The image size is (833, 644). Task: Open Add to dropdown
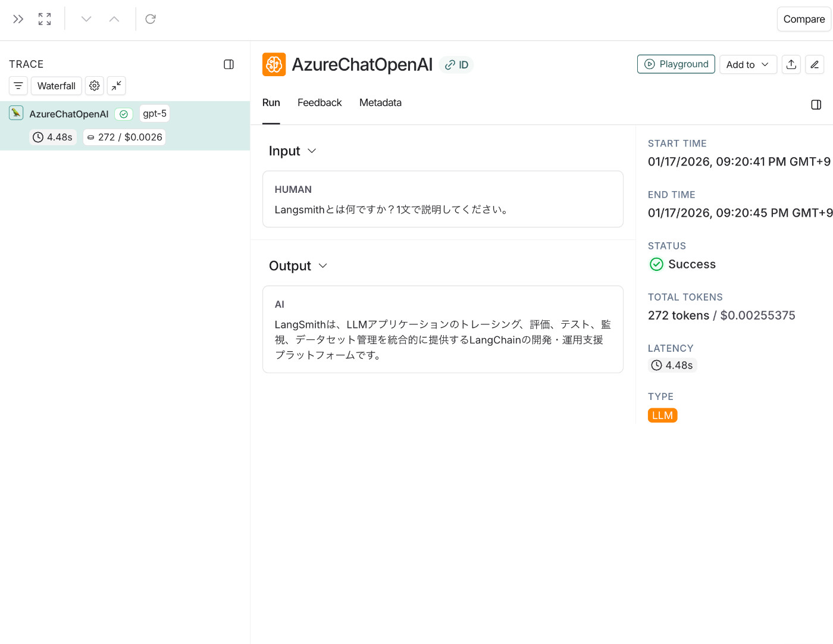748,64
